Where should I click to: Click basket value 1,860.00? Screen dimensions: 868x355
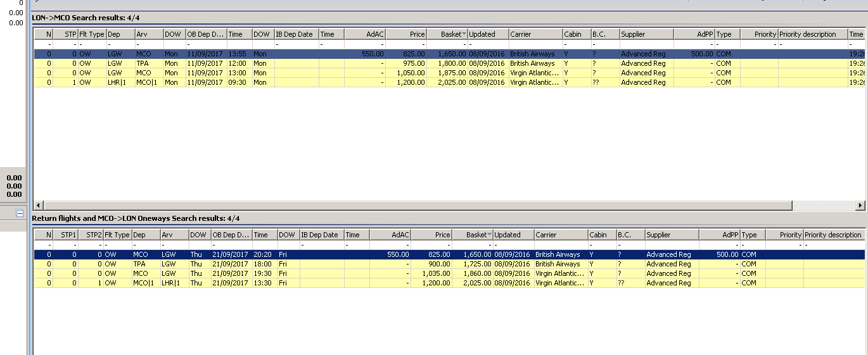tap(472, 273)
